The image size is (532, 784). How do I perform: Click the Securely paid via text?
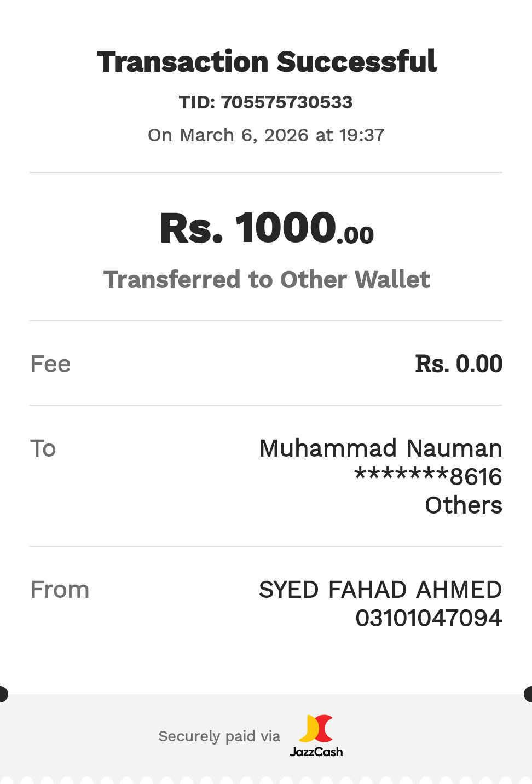[x=219, y=736]
